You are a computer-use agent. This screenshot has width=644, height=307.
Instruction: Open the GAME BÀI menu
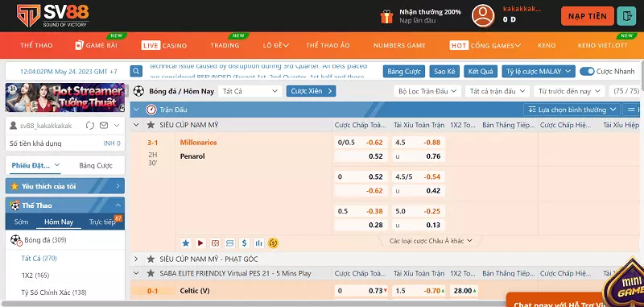pyautogui.click(x=96, y=46)
